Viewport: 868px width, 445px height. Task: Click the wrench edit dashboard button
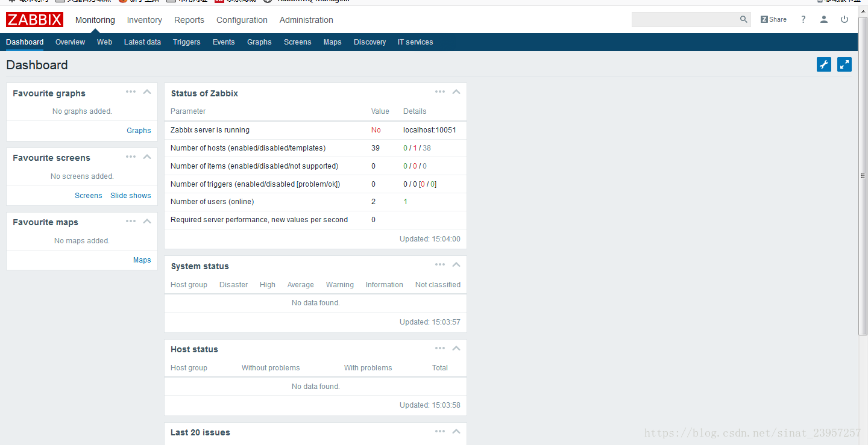click(x=824, y=64)
